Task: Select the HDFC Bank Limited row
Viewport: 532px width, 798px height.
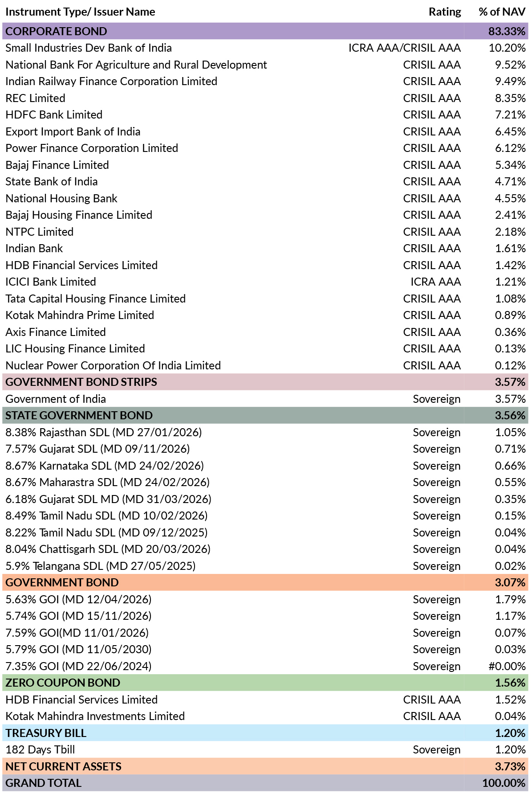Action: [x=265, y=115]
